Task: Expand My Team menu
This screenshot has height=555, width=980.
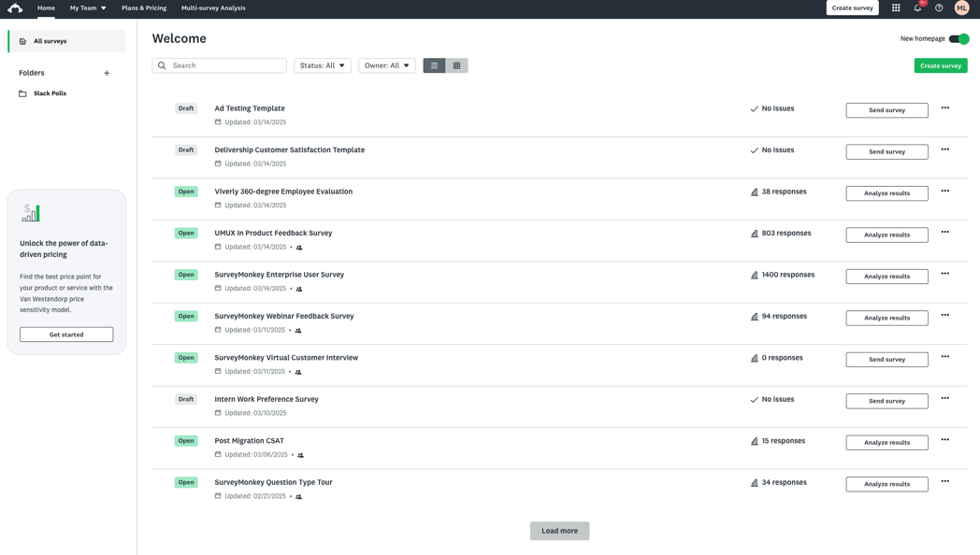Action: click(x=86, y=7)
